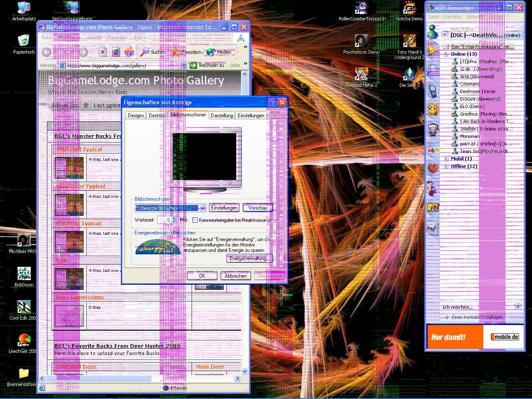Click the Stop icon in browser toolbar
Viewport: 532px width, 399px height.
103,52
